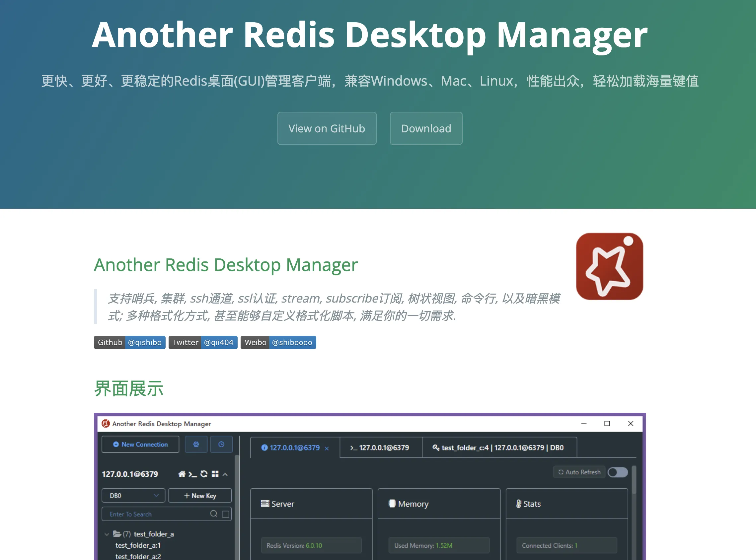Screen dimensions: 756x560
Task: Minimize the demo app window
Action: pyautogui.click(x=584, y=424)
